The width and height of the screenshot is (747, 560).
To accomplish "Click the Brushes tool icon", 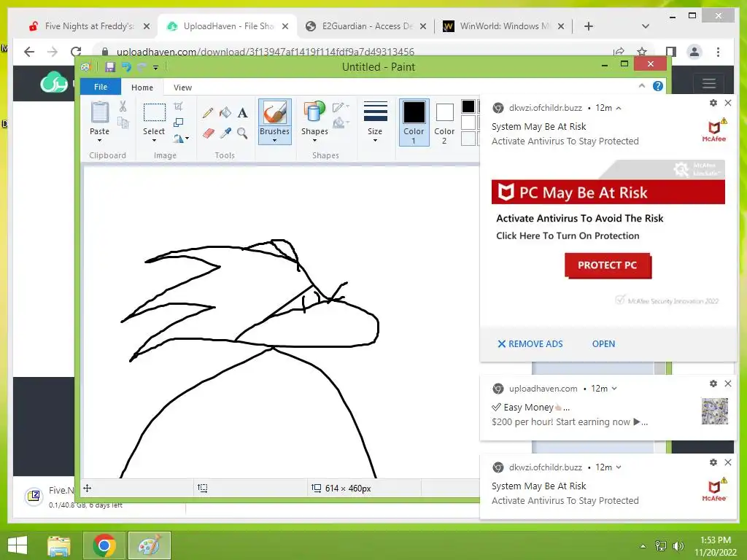I will tap(275, 113).
